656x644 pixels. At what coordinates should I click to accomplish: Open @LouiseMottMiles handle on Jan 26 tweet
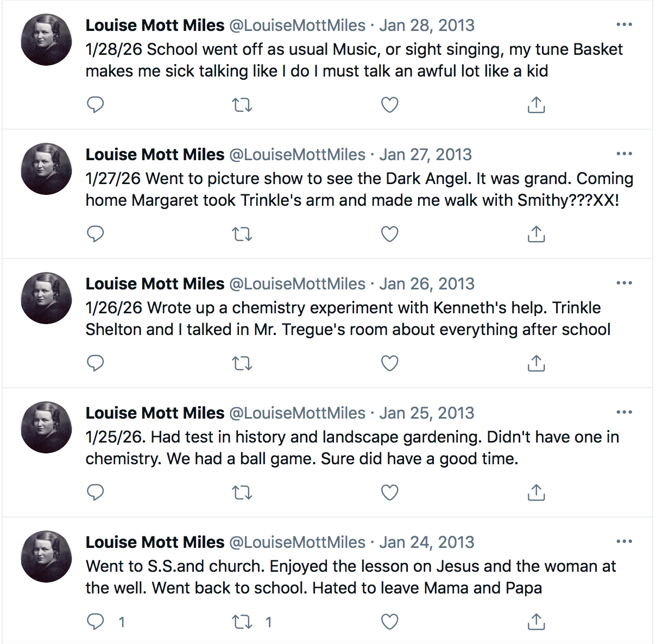(297, 284)
